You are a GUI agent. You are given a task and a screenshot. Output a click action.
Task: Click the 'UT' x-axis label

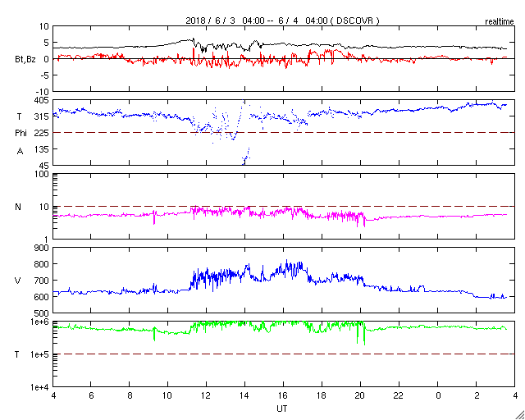tap(282, 409)
